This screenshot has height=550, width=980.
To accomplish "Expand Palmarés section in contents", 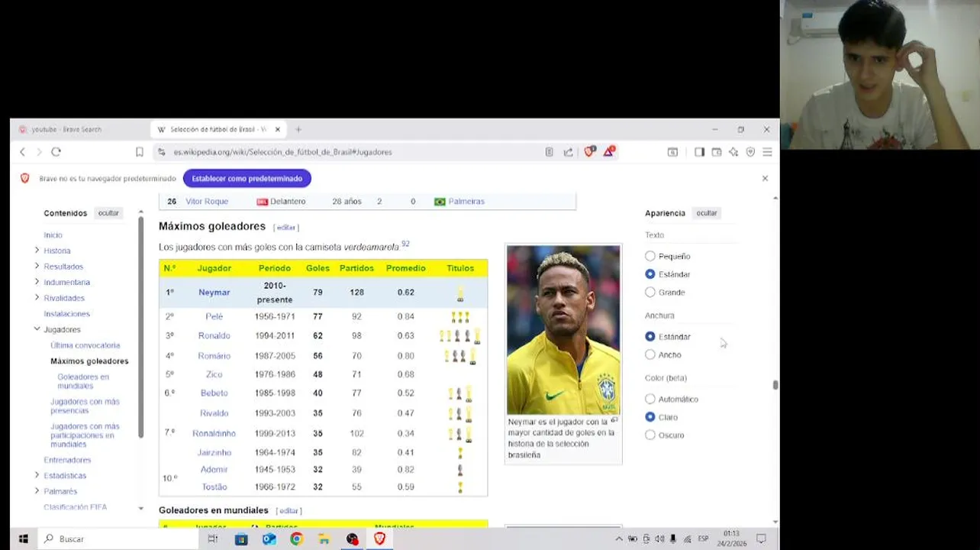I will click(x=37, y=490).
